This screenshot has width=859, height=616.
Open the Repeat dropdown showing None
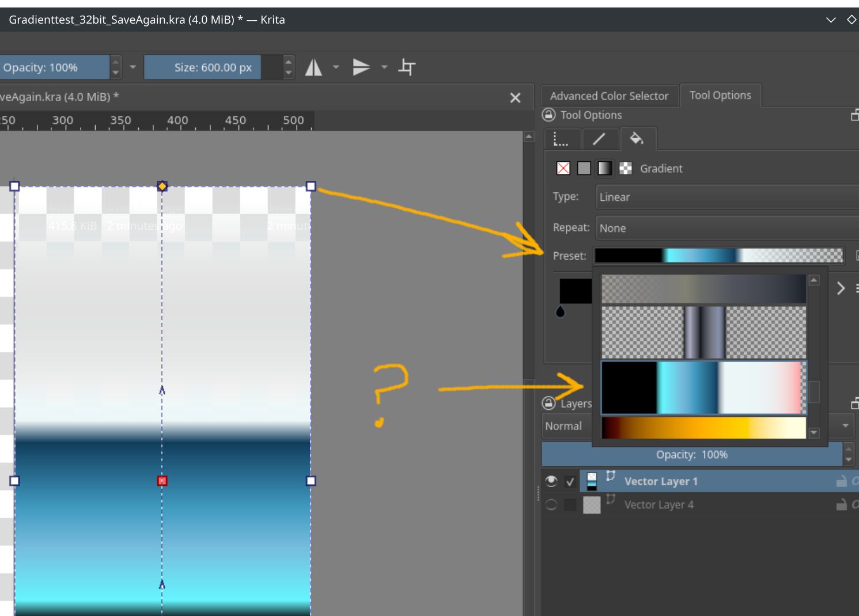[726, 228]
